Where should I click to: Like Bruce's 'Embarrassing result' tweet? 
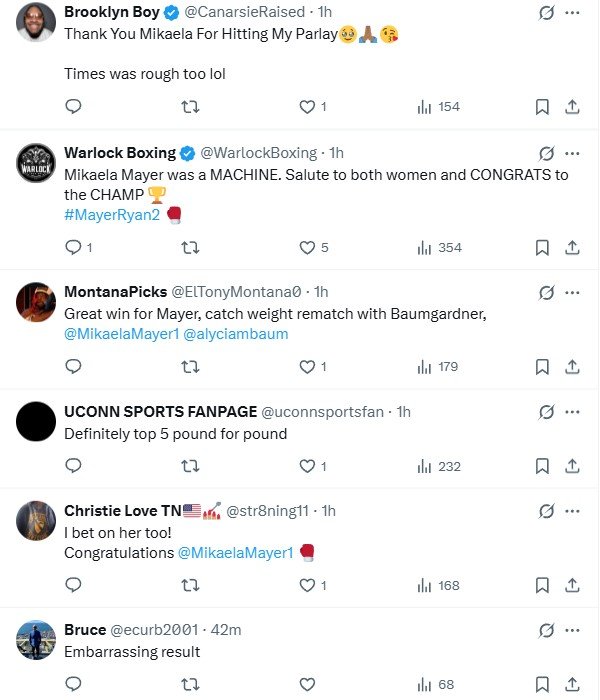pos(308,685)
